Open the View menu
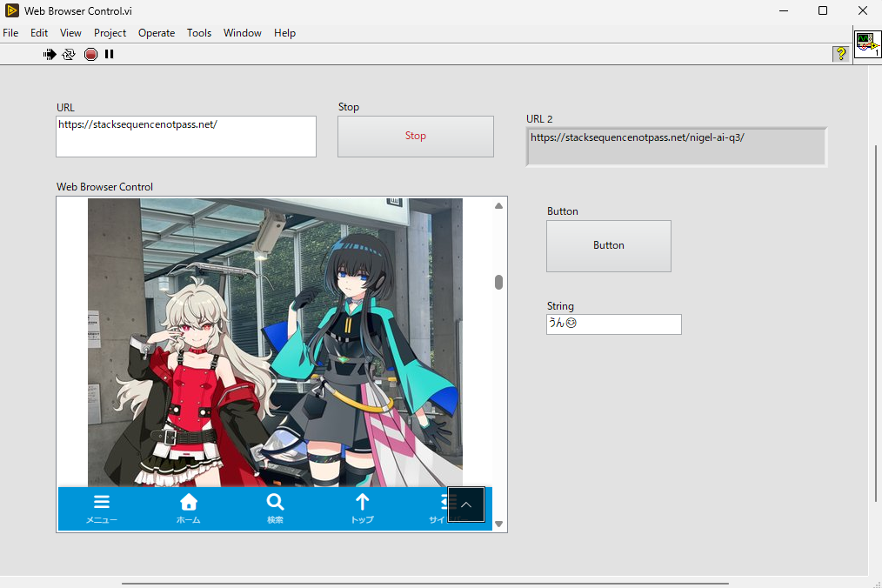 click(70, 33)
